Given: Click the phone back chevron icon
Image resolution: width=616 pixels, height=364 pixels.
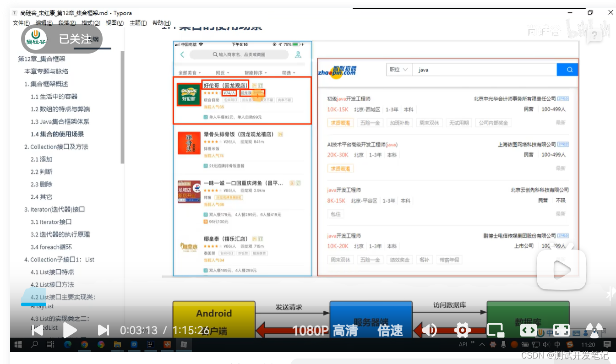Looking at the screenshot, I should 182,54.
